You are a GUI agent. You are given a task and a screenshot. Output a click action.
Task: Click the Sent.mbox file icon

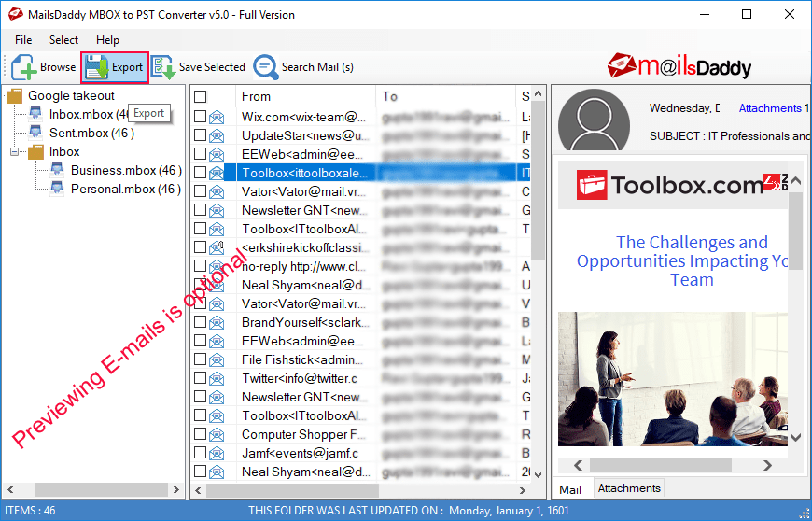(x=35, y=133)
